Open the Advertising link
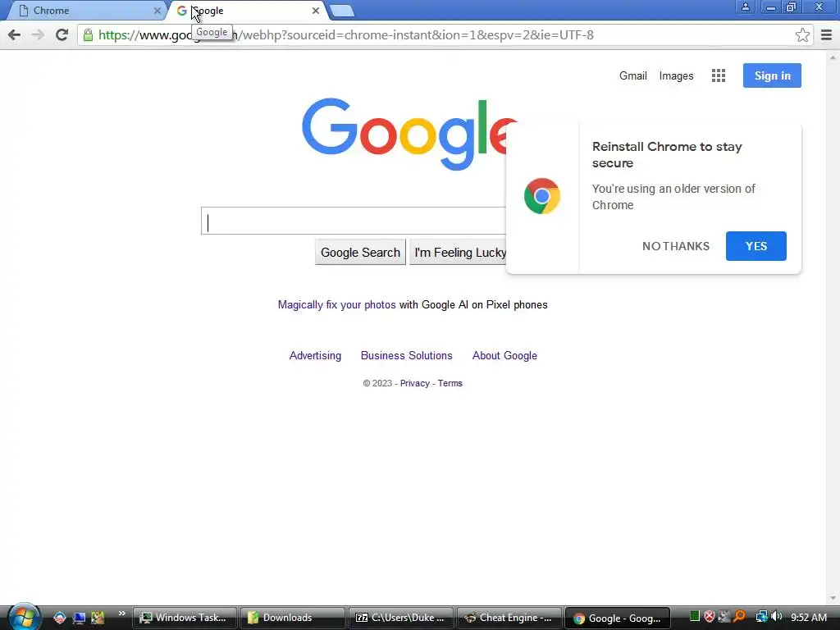Viewport: 840px width, 630px height. pyautogui.click(x=315, y=356)
